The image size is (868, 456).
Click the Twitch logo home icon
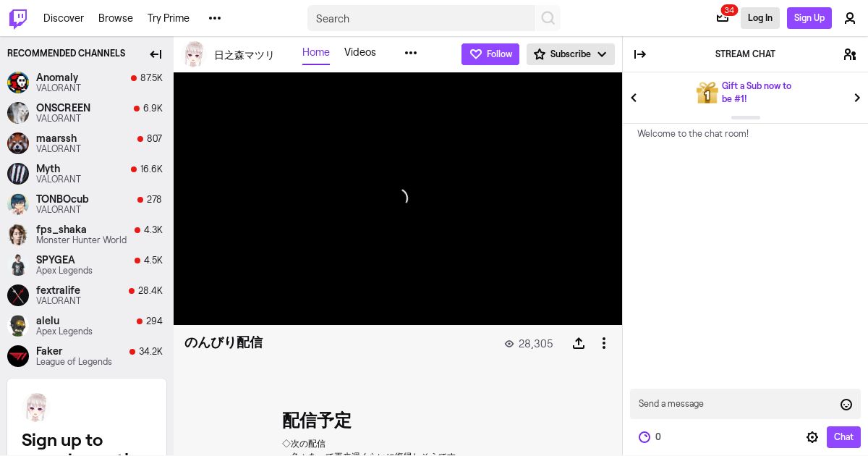[18, 18]
